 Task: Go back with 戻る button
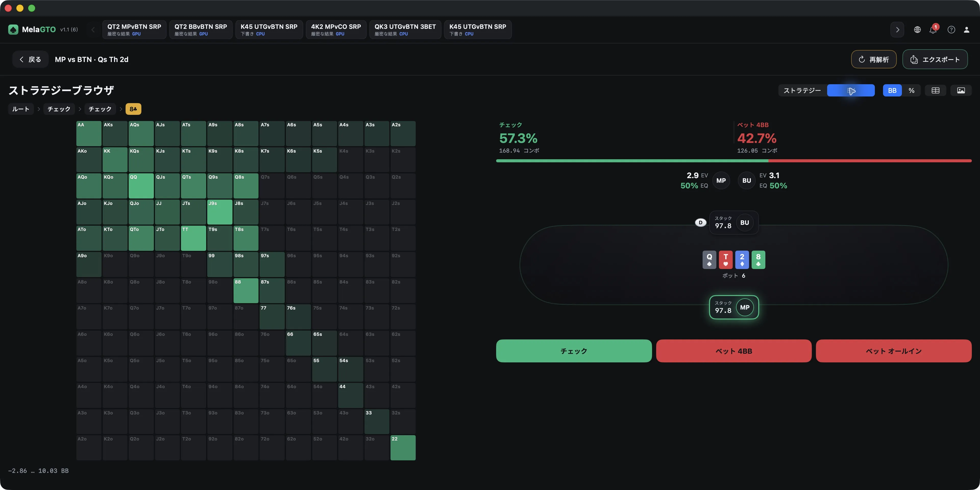[30, 59]
